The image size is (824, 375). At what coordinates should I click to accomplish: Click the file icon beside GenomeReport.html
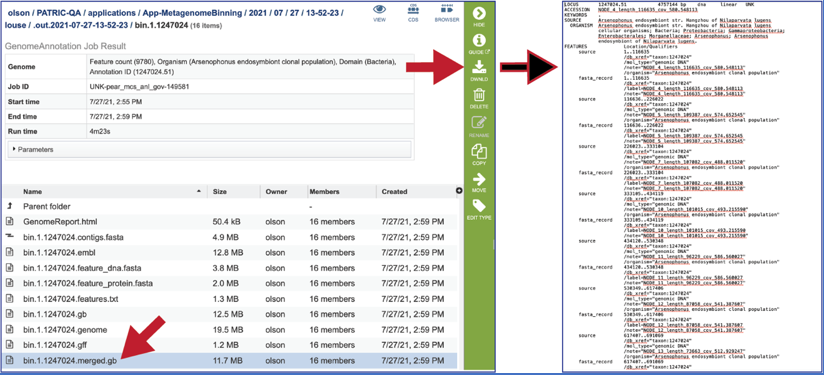tap(9, 222)
